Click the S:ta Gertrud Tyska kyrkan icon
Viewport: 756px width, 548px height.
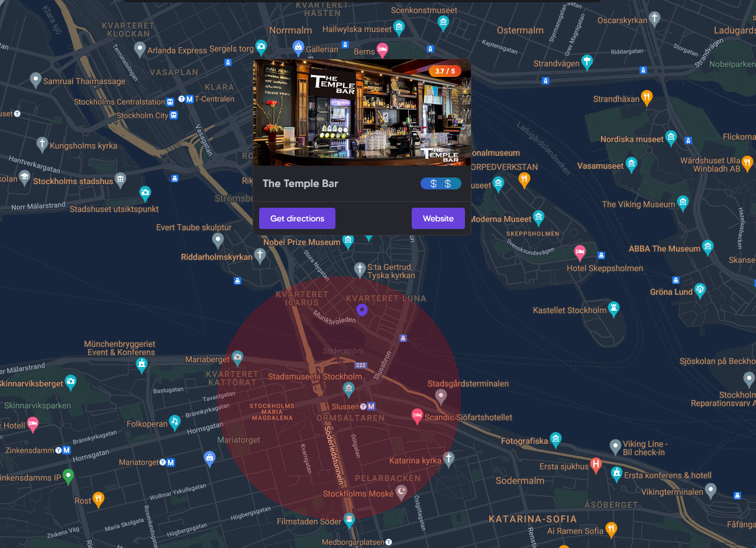pyautogui.click(x=360, y=270)
